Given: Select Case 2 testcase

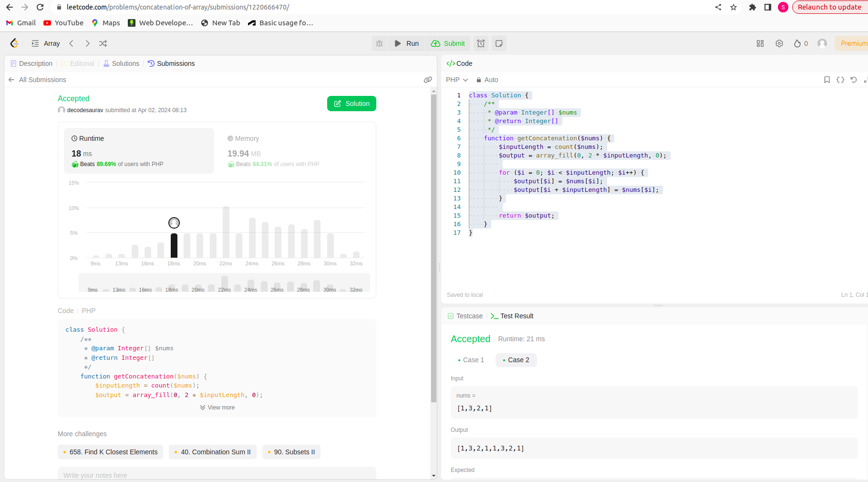Looking at the screenshot, I should tap(516, 360).
